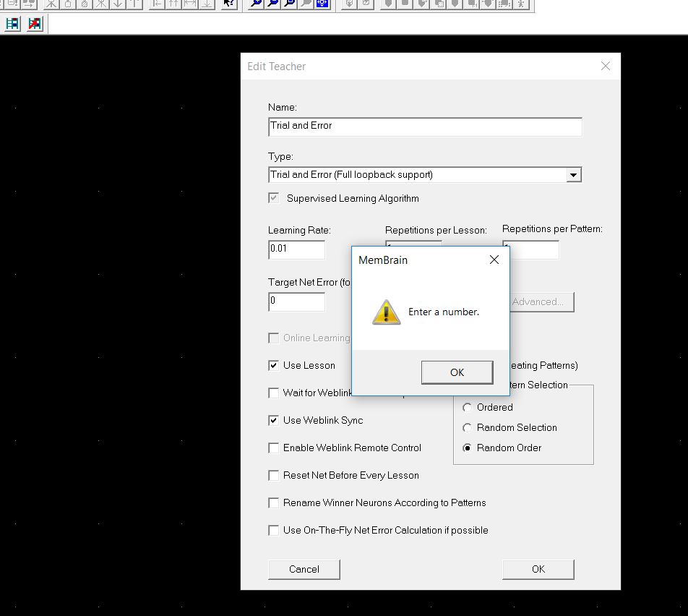Screen dimensions: 688x616
Task: Enable Use On-The-Fly Net Error Calculation
Action: (274, 531)
